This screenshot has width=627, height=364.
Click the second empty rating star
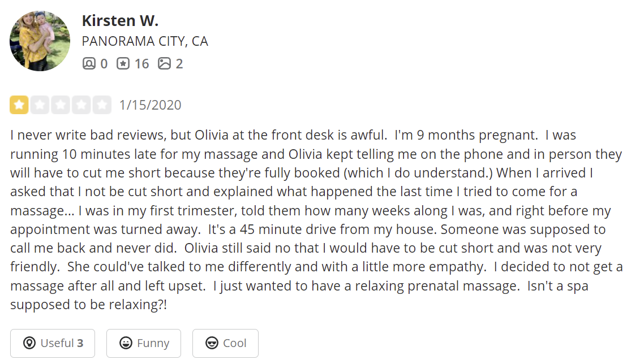(x=40, y=105)
